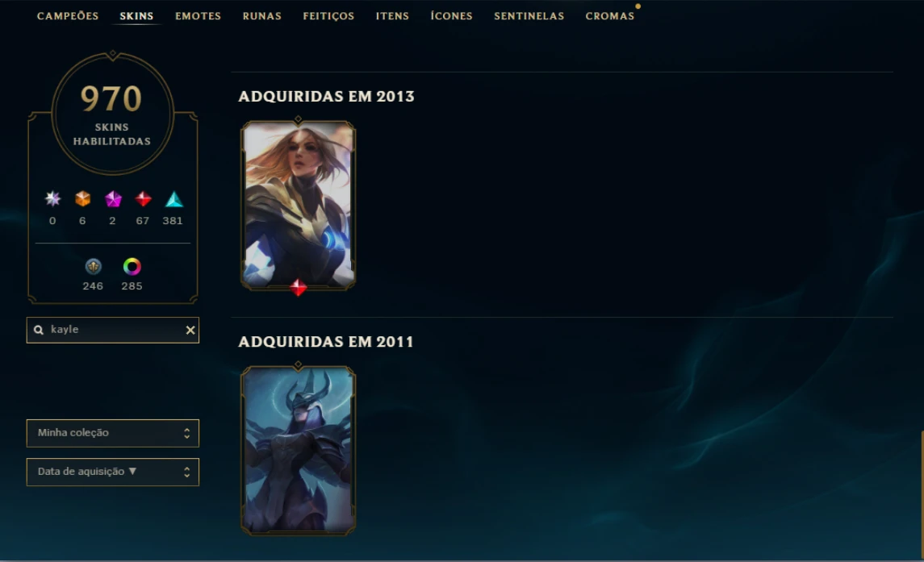
Task: Open the Cromas tab
Action: click(x=610, y=16)
